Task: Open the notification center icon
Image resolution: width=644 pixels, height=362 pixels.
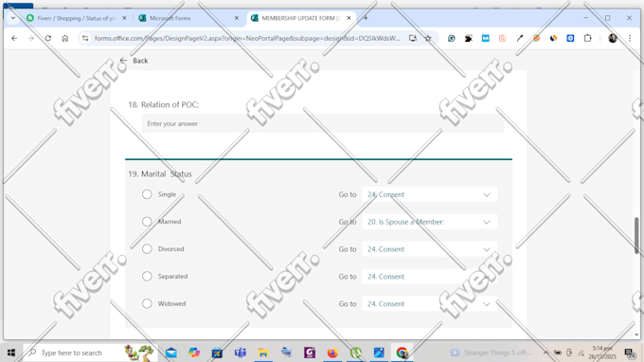Action: (630, 353)
